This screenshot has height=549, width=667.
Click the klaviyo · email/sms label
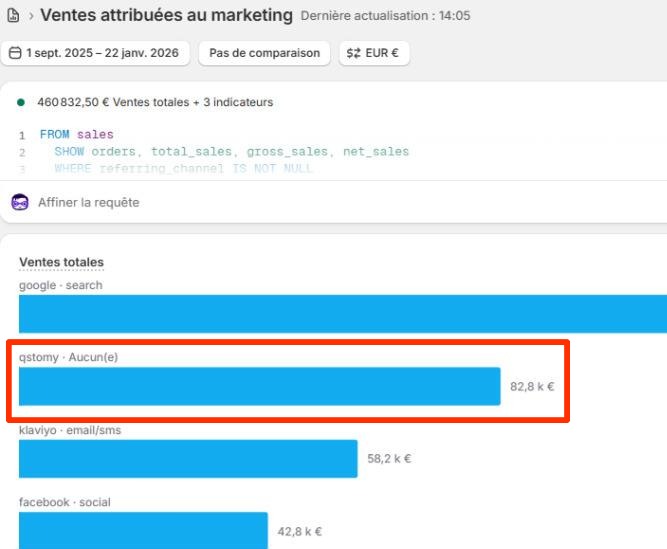click(70, 430)
